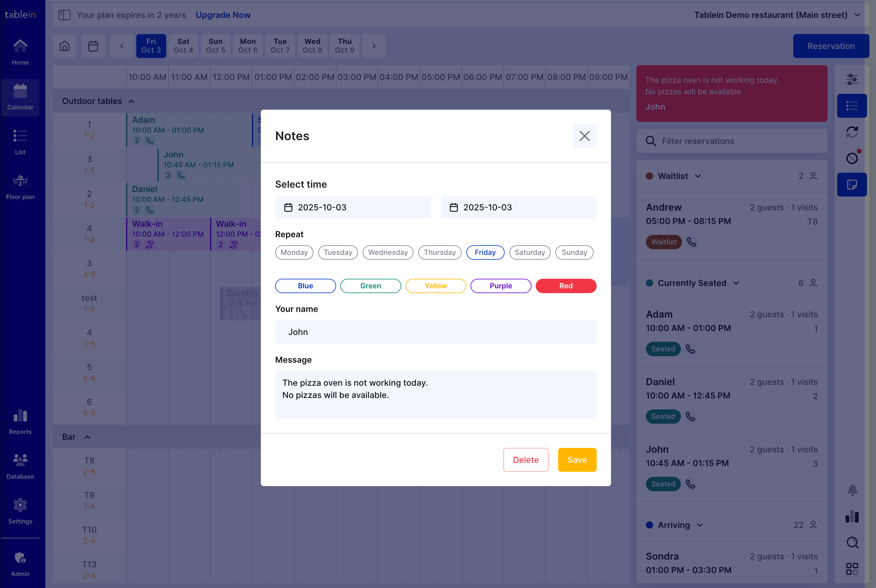Click the blocked-hours circle icon
This screenshot has height=588, width=876.
click(852, 158)
